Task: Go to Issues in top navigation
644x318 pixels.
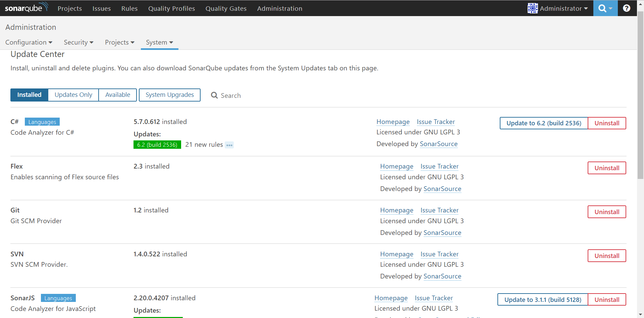Action: pyautogui.click(x=102, y=8)
